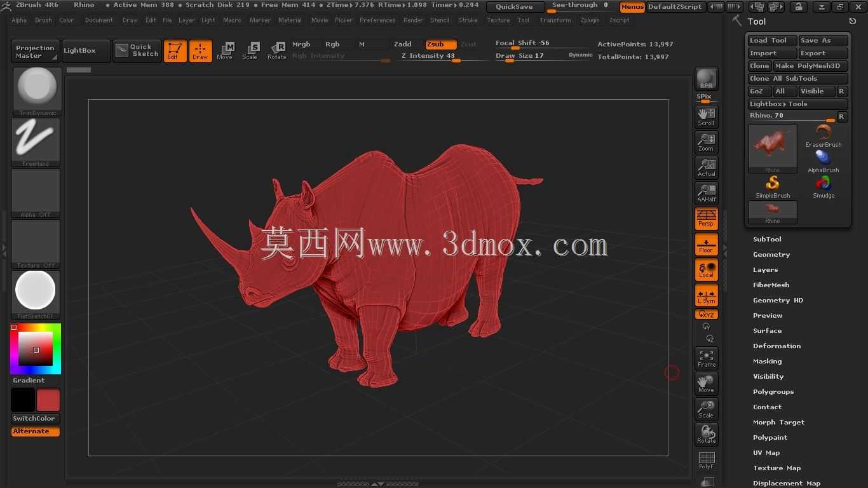This screenshot has width=868, height=488.
Task: Open the FreeHand stroke picker
Action: click(x=36, y=142)
